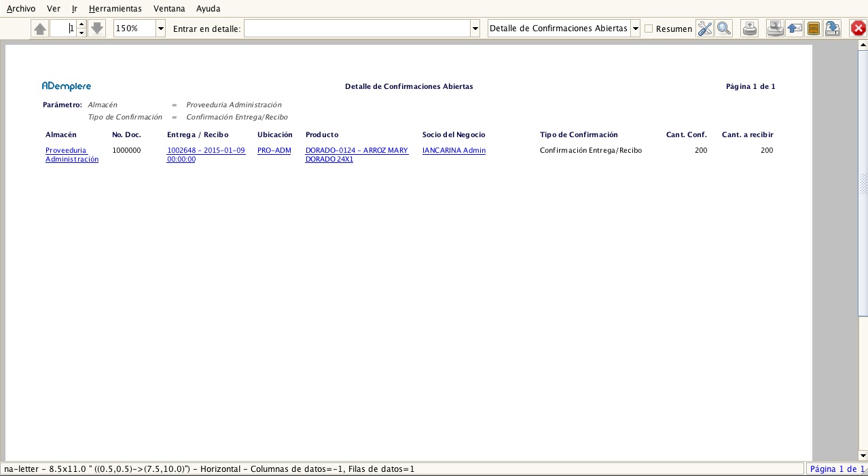The height and width of the screenshot is (476, 868).
Task: Open the archive cabinet icon
Action: (814, 29)
